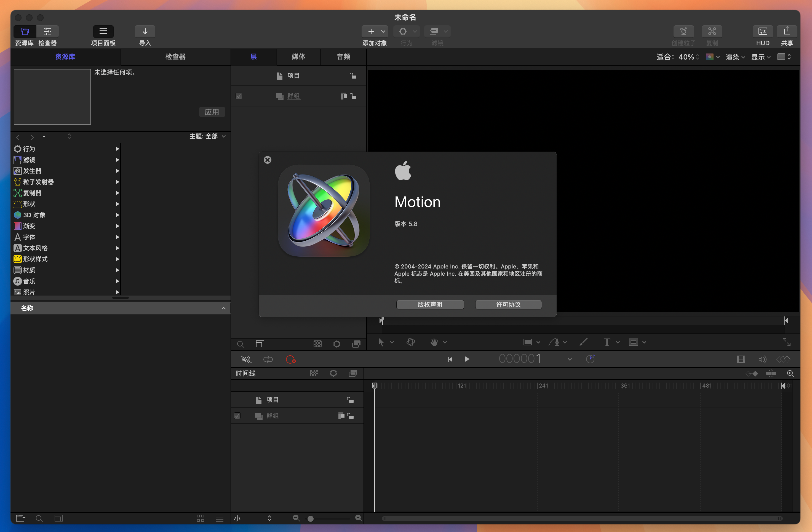The image size is (812, 532).
Task: Click the 导入 import arrow icon
Action: [x=145, y=31]
